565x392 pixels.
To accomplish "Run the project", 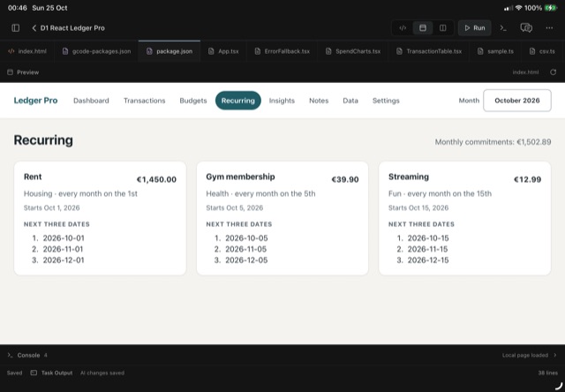I will [475, 27].
